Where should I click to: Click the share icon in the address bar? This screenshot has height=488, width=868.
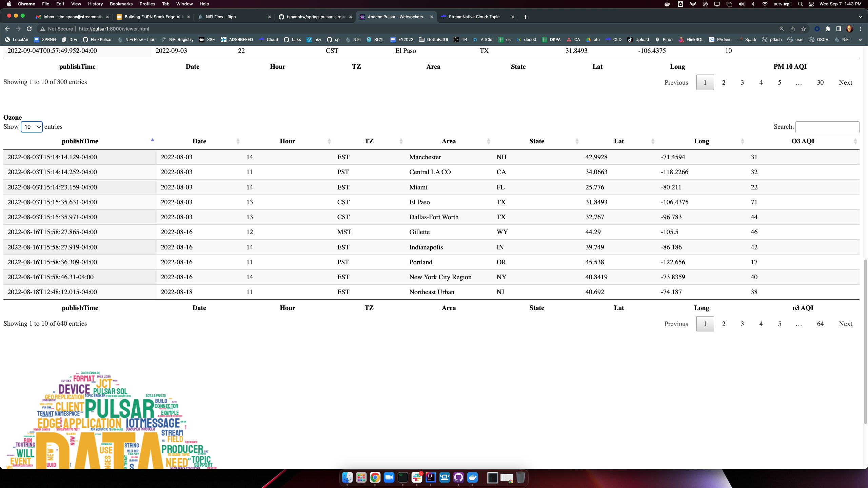coord(793,29)
